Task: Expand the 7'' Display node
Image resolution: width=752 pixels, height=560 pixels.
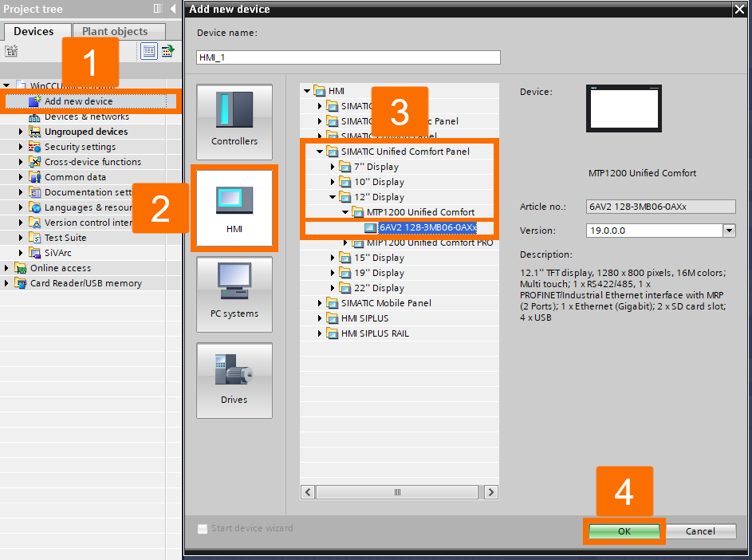Action: (x=333, y=167)
